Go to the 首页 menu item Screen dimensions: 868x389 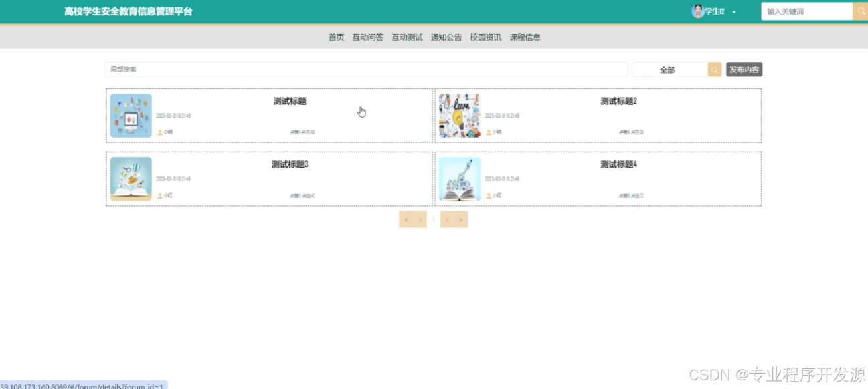tap(336, 37)
